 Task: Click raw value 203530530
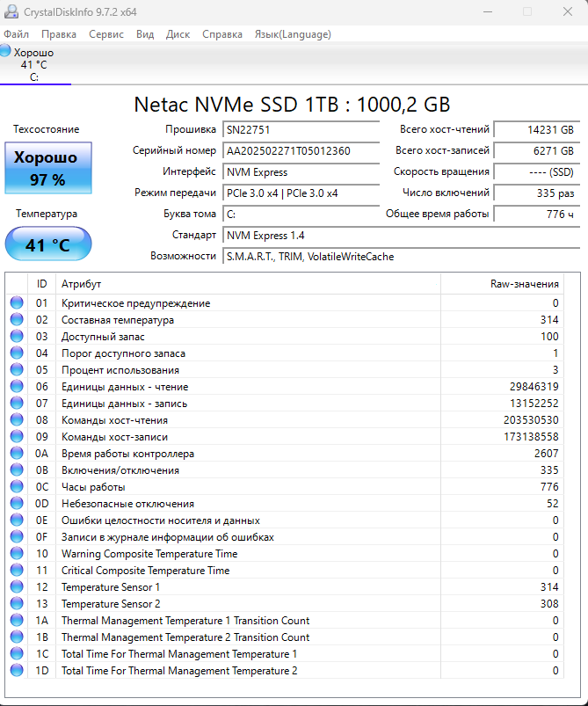pyautogui.click(x=531, y=419)
